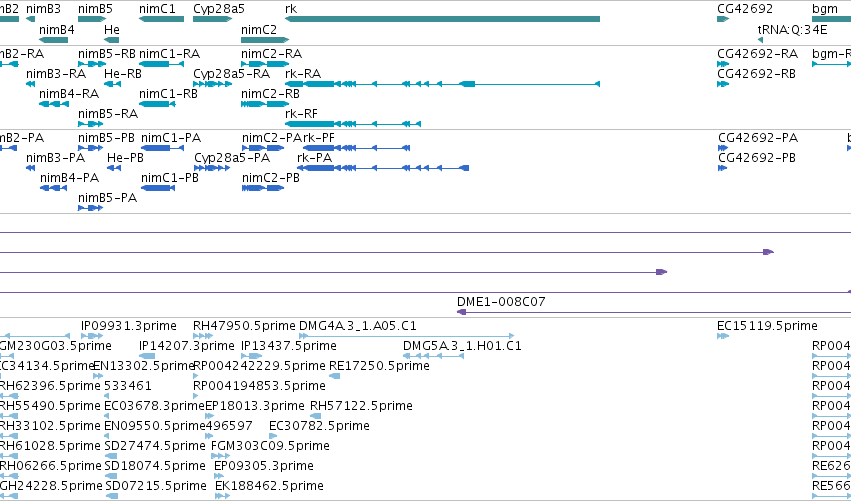The width and height of the screenshot is (851, 501).
Task: Select the tRNA:Q:34E feature label
Action: 792,29
